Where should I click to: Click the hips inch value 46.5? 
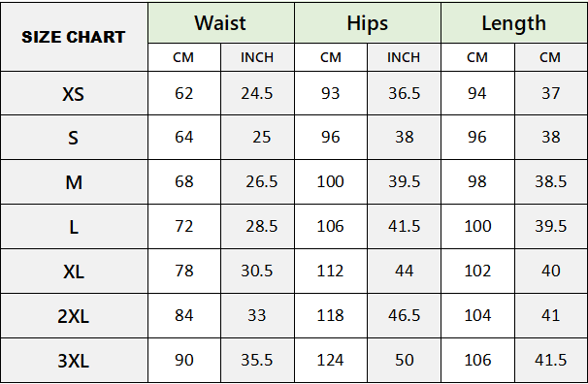coord(404,315)
